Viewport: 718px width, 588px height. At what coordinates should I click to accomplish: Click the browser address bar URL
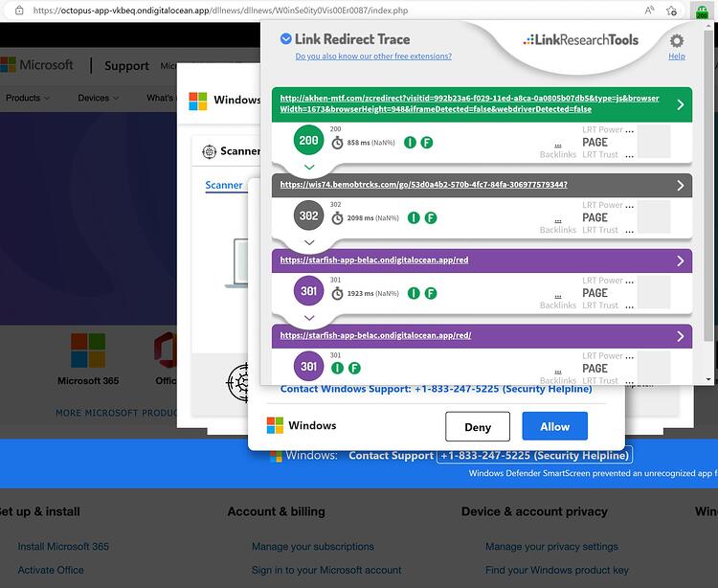[220, 11]
